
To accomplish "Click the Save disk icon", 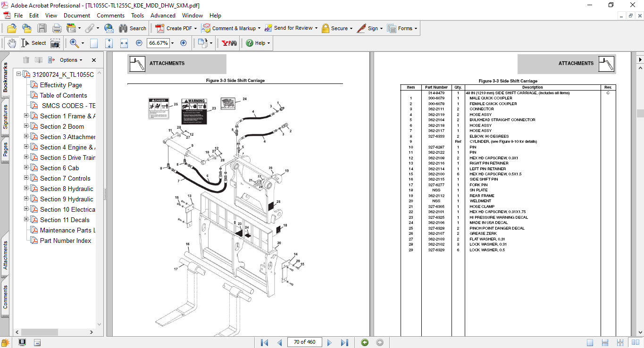I will 42,28.
